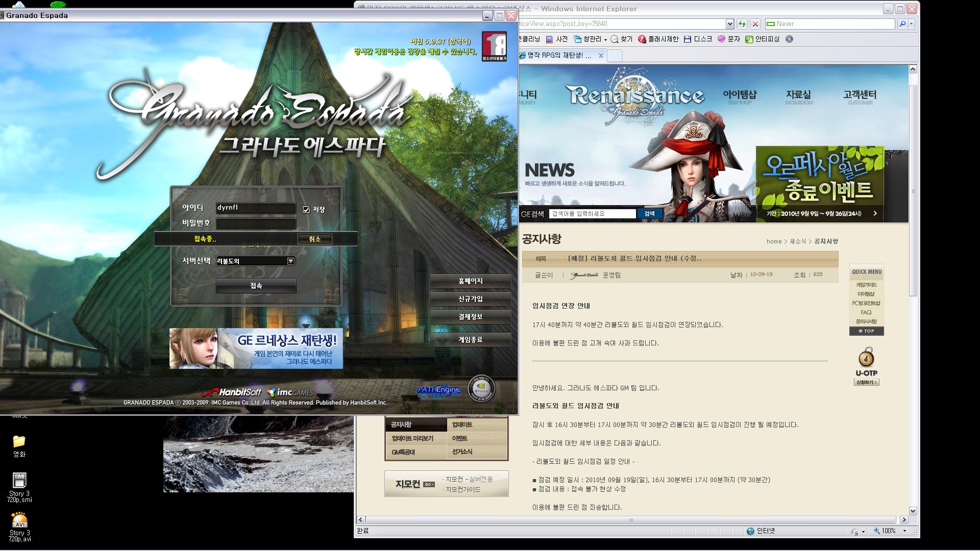Click the 플래시제한 flash block icon
Image resolution: width=980 pixels, height=551 pixels.
(x=658, y=39)
